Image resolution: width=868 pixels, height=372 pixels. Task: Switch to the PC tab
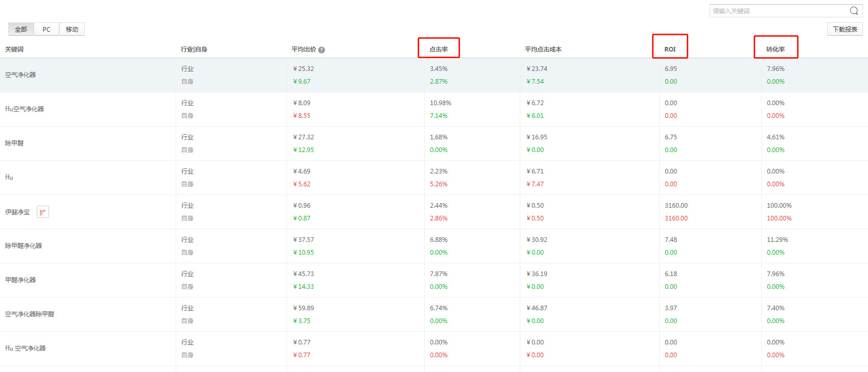[x=46, y=30]
